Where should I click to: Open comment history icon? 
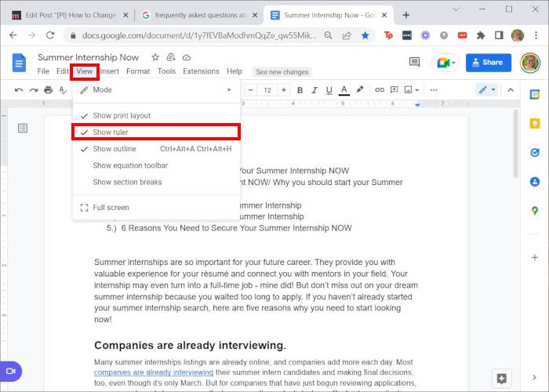tap(414, 62)
